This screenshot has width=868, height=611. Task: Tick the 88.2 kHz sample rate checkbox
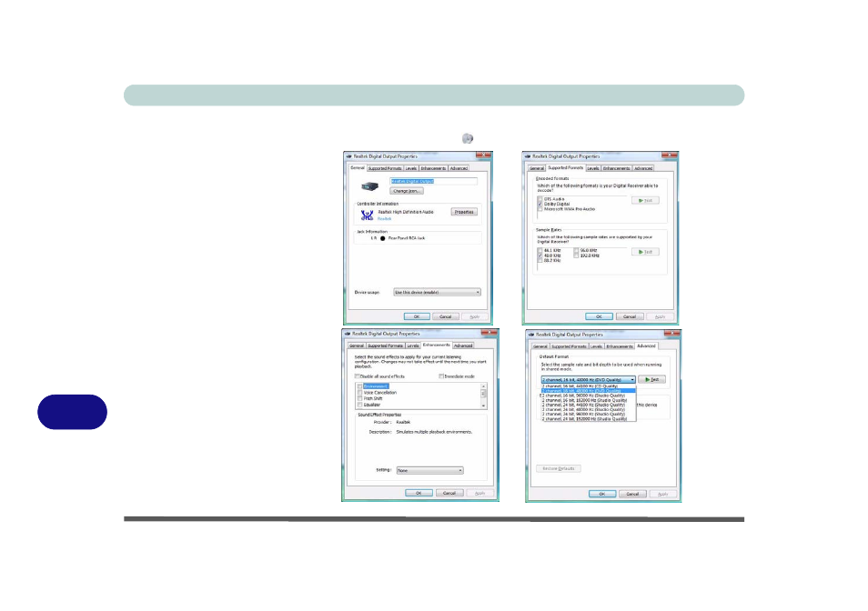click(540, 260)
